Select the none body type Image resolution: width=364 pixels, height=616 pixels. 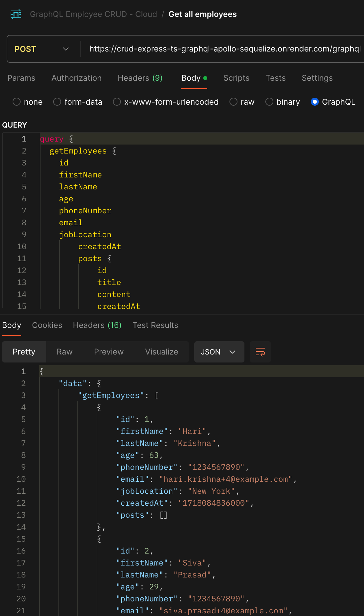tap(28, 102)
